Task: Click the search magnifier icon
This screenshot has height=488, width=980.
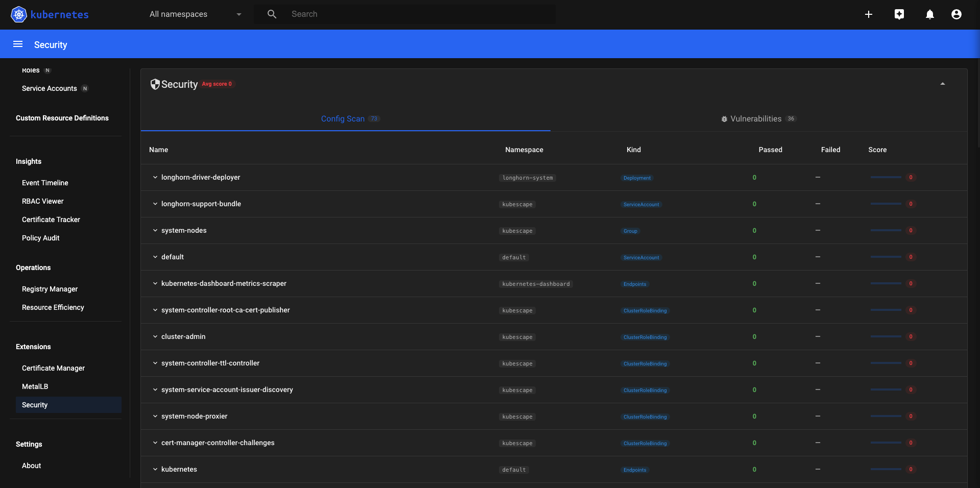Action: [x=272, y=14]
